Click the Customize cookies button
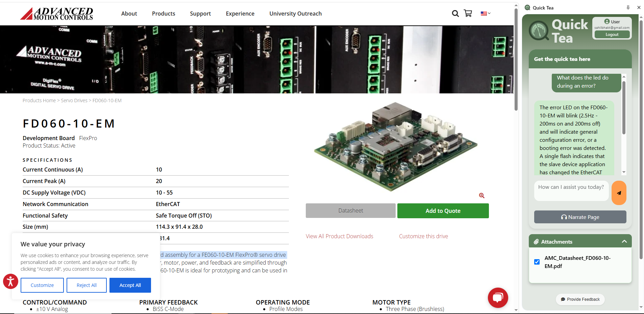 point(42,285)
